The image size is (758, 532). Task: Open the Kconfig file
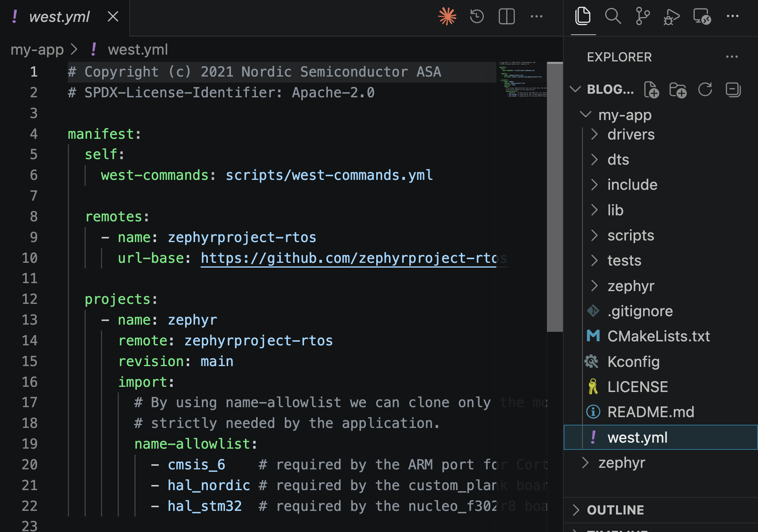tap(633, 362)
